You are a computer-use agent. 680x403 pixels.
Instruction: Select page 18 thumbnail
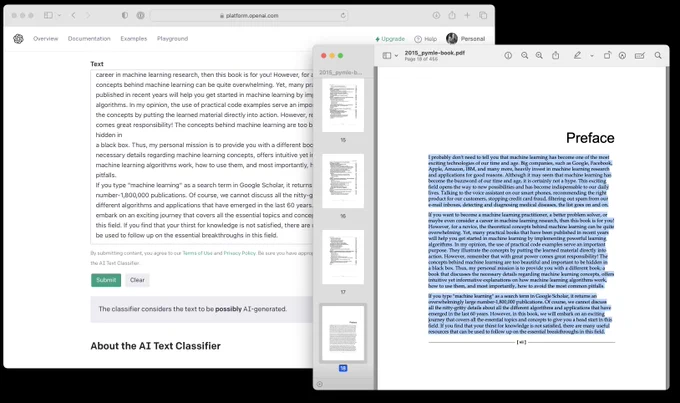[x=343, y=333]
